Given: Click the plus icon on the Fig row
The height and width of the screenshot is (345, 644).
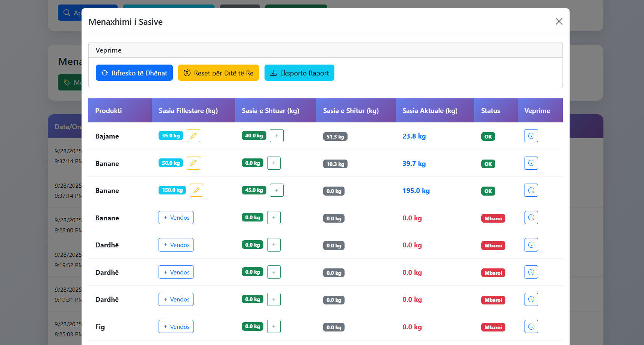Looking at the screenshot, I should coord(274,326).
